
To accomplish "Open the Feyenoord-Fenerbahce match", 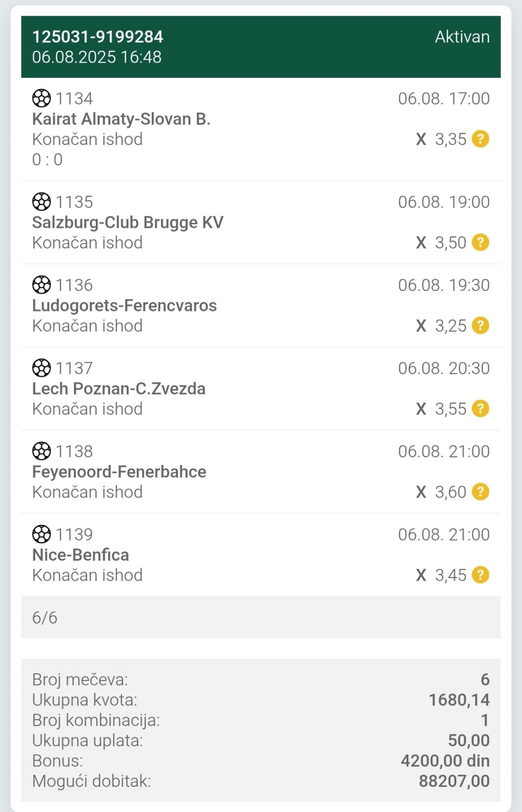I will coord(119,472).
